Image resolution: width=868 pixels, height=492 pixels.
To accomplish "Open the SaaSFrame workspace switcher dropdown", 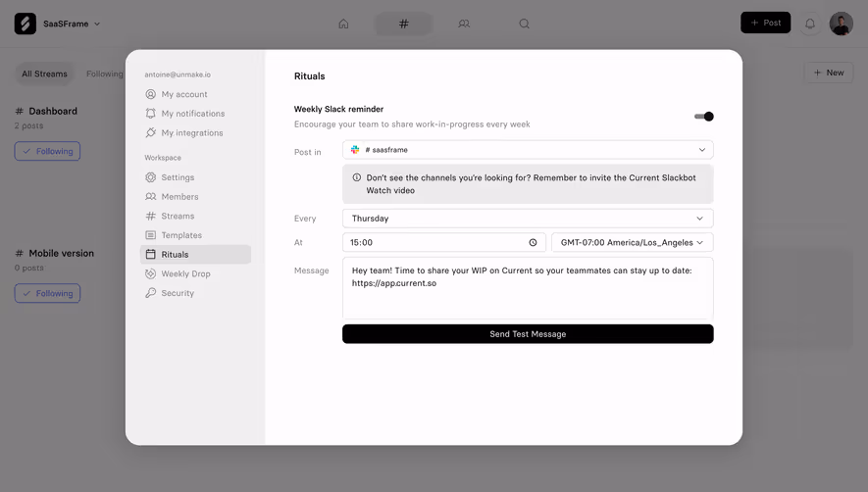I will click(x=72, y=24).
